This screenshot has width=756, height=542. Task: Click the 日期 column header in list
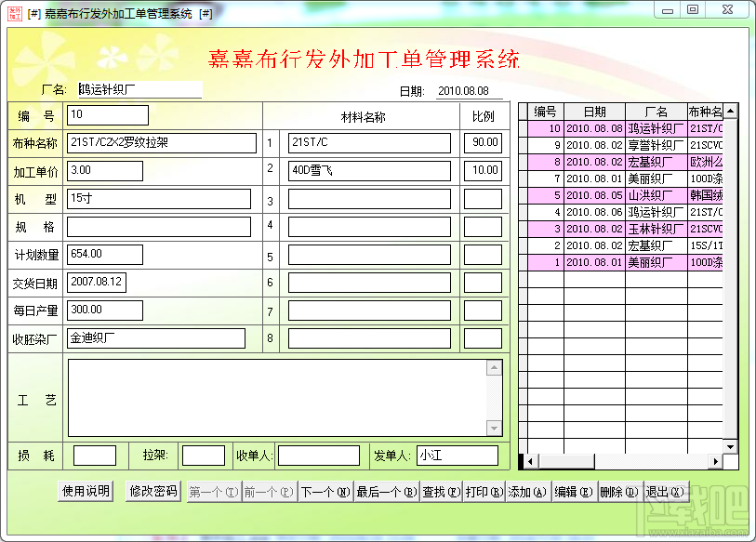pos(594,112)
